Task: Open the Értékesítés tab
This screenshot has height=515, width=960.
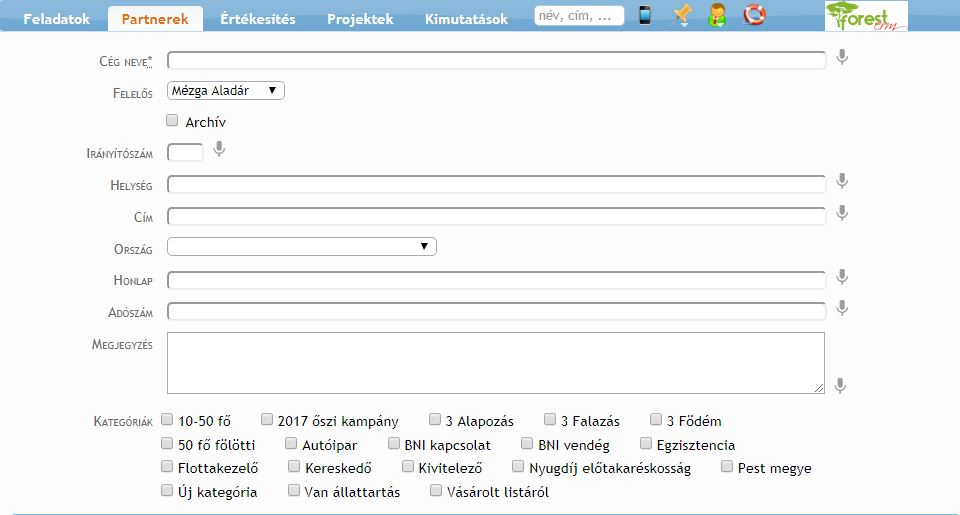Action: 258,19
